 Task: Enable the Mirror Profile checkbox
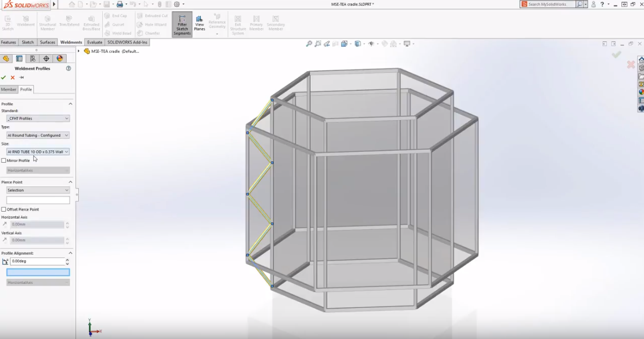(x=4, y=160)
